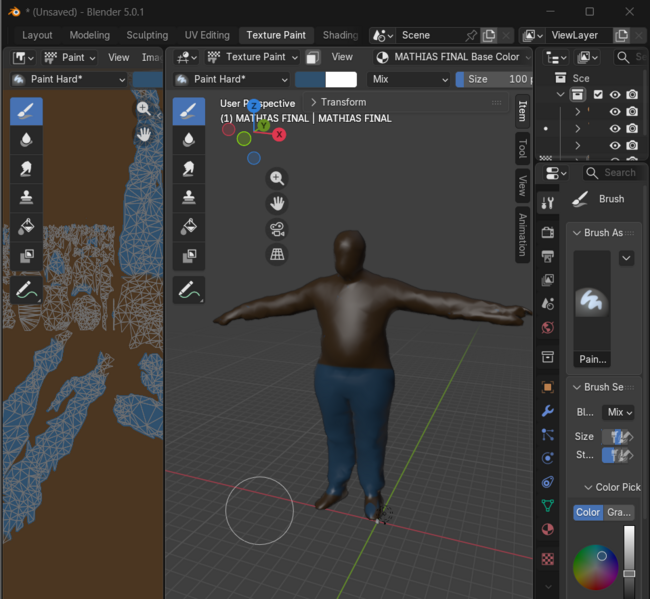Open the Modifiers wrench properties tab

(x=547, y=410)
